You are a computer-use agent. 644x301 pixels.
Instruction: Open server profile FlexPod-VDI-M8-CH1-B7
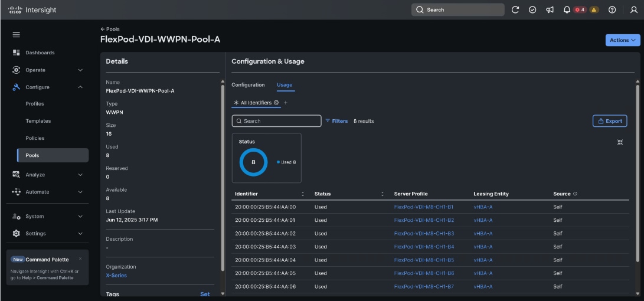pyautogui.click(x=424, y=287)
